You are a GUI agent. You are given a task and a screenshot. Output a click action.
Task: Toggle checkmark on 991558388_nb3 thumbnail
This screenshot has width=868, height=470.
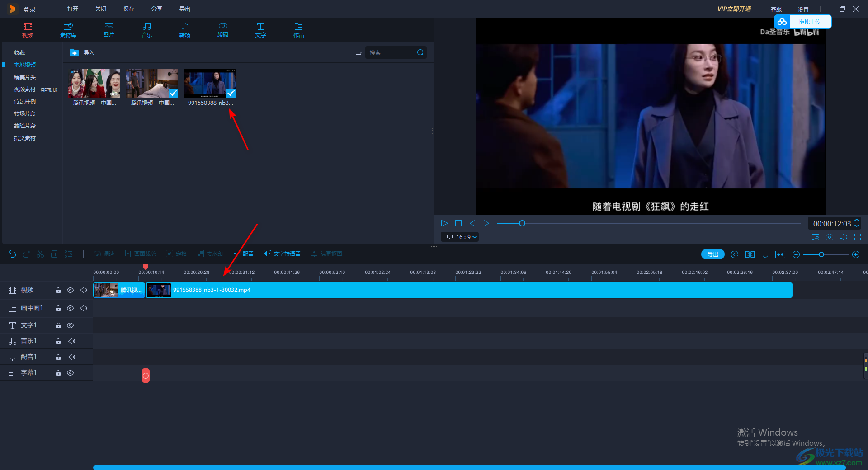tap(231, 93)
